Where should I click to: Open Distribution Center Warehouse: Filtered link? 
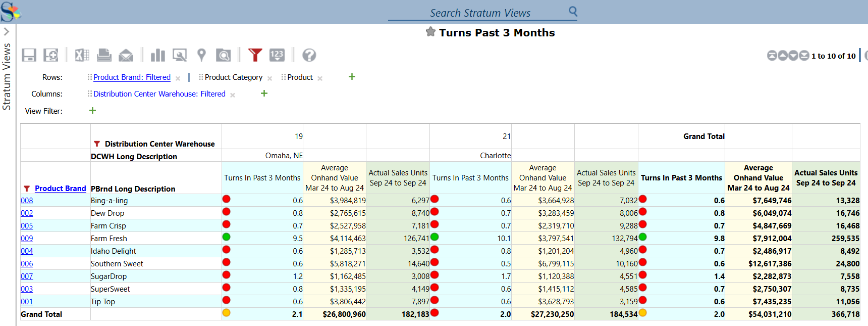pos(159,94)
